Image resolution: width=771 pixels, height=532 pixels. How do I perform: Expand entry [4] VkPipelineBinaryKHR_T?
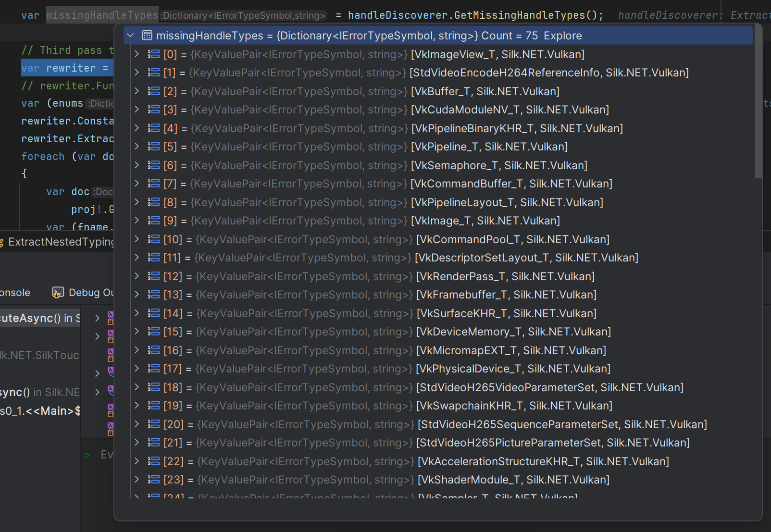click(137, 128)
